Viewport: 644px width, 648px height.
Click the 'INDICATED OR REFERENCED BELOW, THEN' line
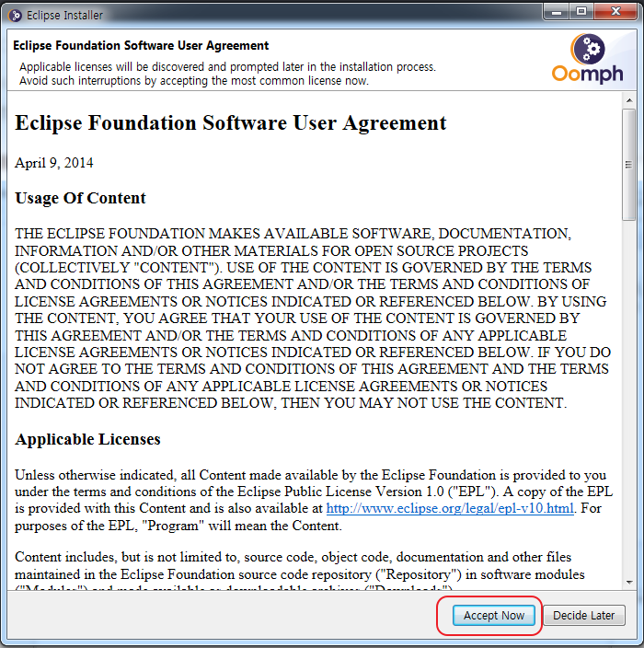click(291, 403)
